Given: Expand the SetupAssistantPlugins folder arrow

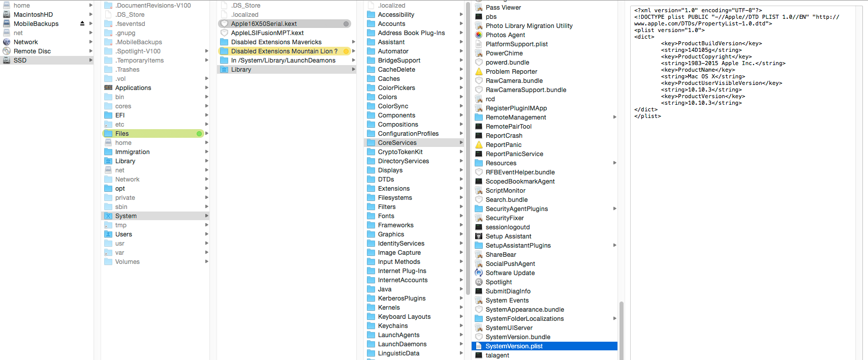Looking at the screenshot, I should pyautogui.click(x=614, y=246).
